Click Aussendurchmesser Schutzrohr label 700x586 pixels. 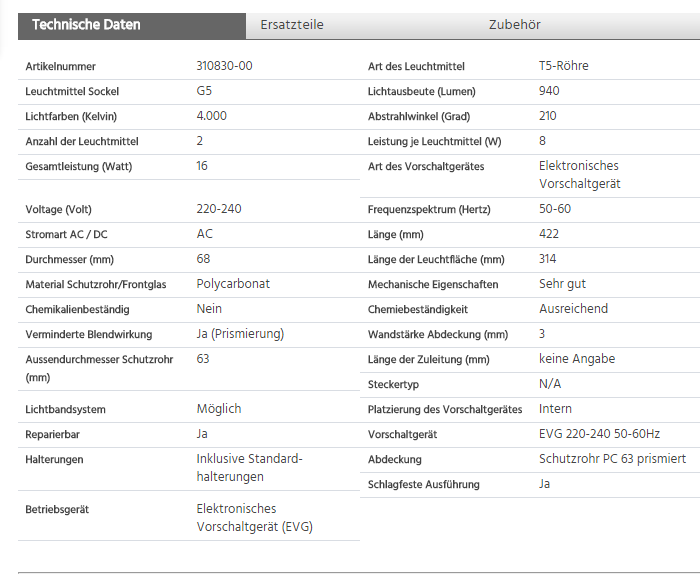(99, 368)
